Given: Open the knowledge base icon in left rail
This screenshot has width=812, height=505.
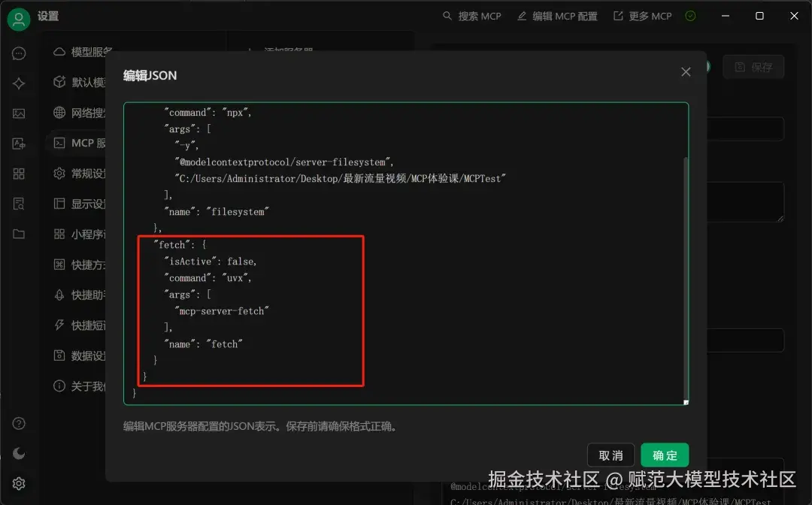Looking at the screenshot, I should (20, 203).
